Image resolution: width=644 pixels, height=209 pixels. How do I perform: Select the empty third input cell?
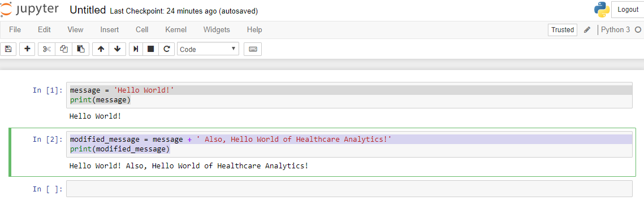point(349,189)
